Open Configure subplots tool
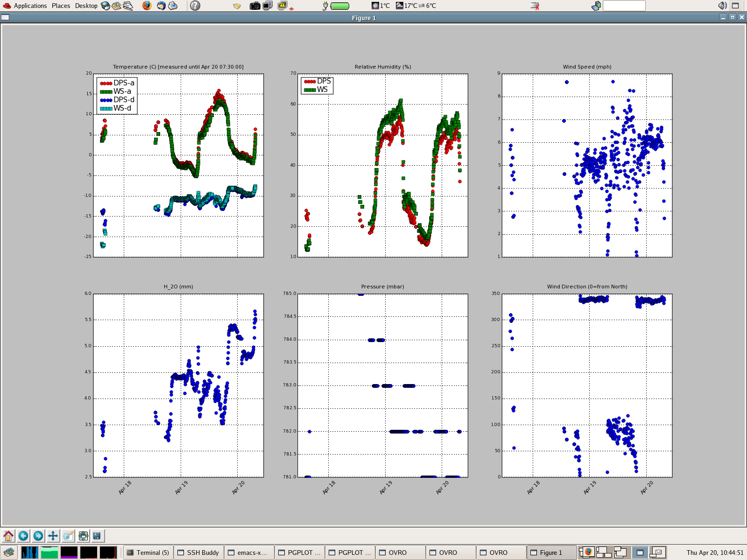This screenshot has height=560, width=747. click(83, 536)
